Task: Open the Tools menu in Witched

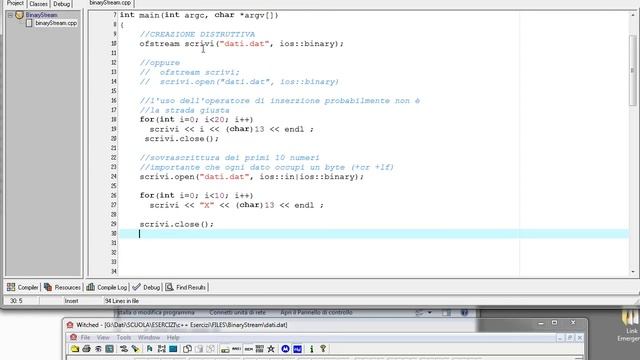Action: [x=124, y=338]
